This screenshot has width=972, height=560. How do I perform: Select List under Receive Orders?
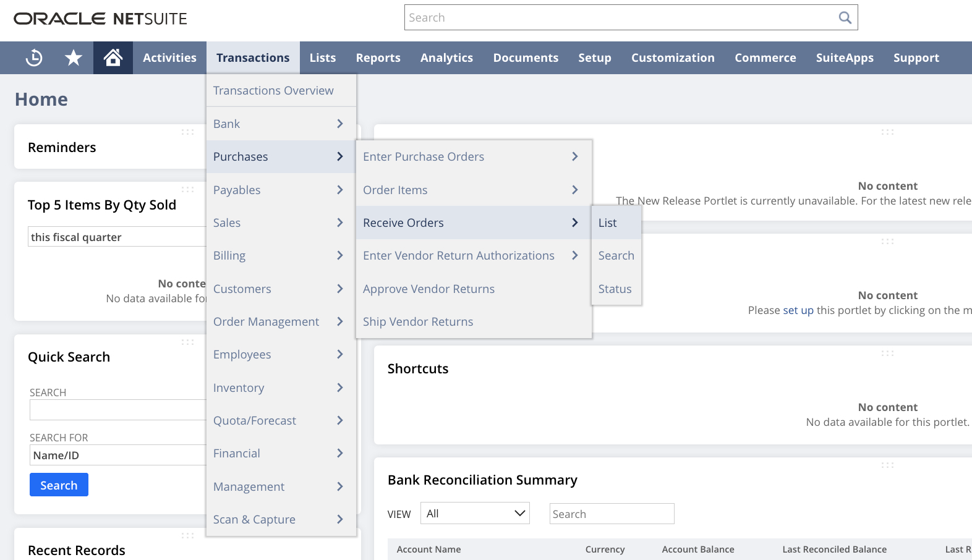point(607,223)
